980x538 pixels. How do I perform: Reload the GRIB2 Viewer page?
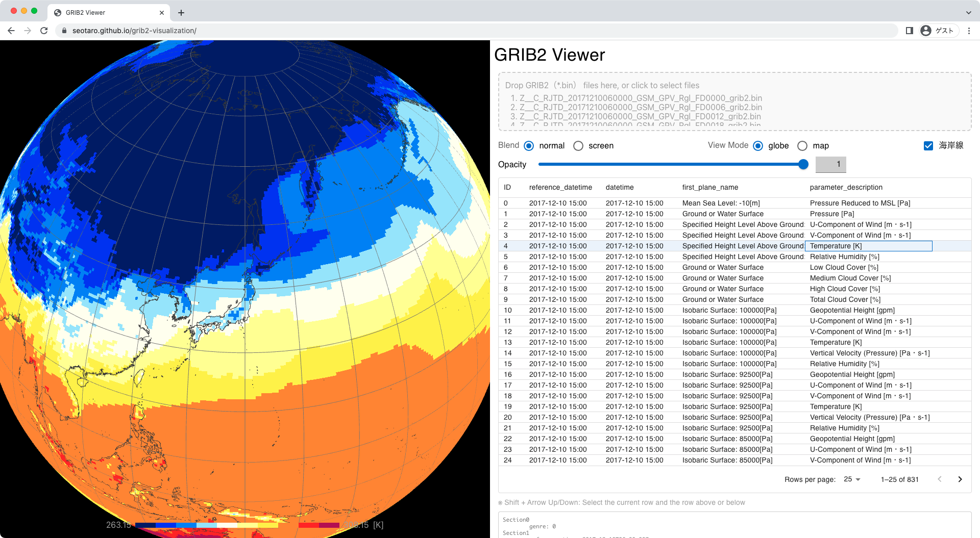pos(45,31)
